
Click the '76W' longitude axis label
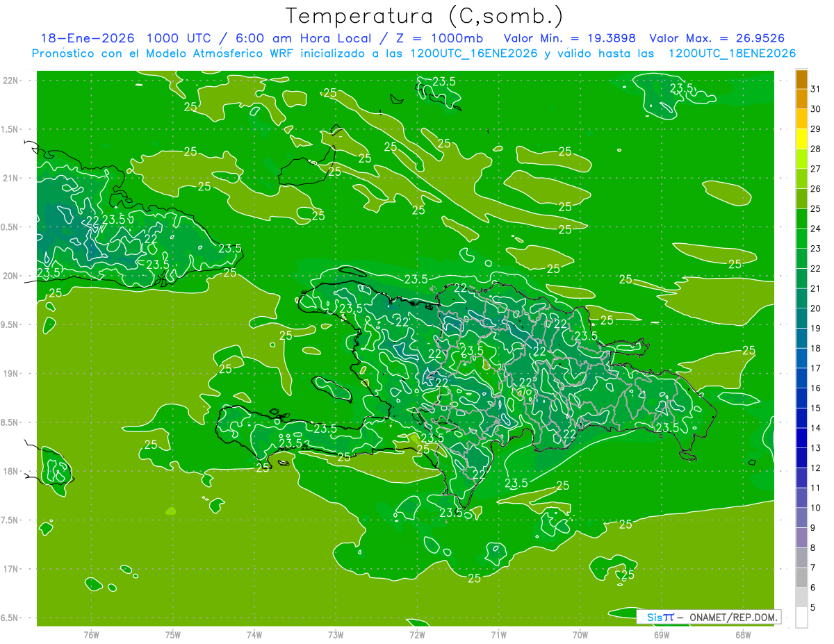click(x=91, y=635)
